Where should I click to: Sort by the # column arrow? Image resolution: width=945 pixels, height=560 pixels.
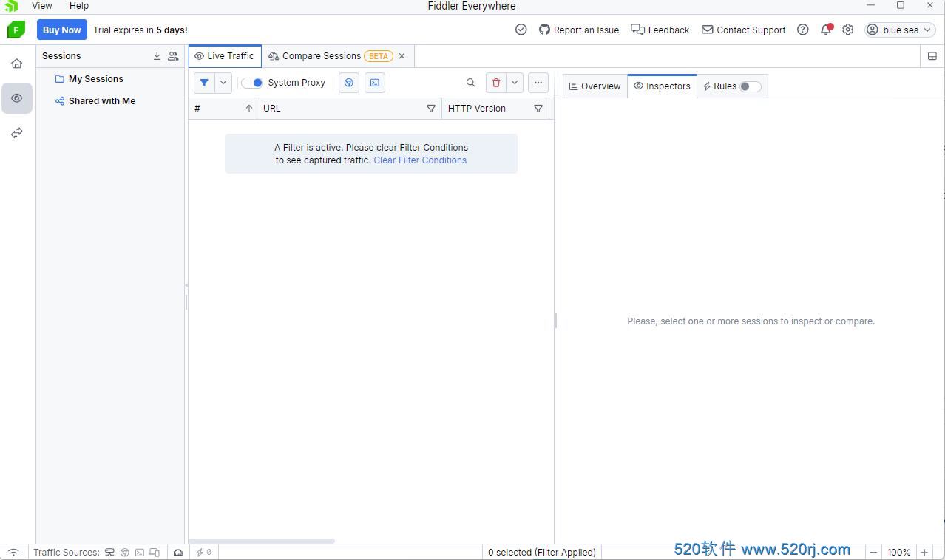(249, 109)
